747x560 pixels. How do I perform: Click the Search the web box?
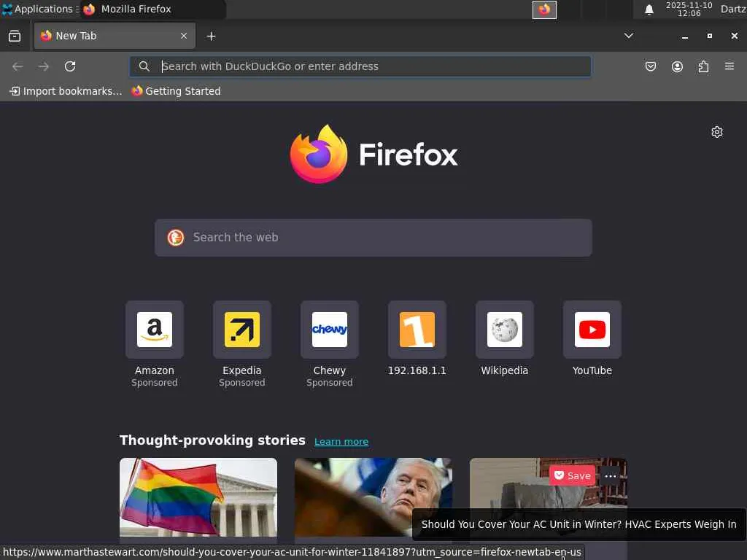tap(373, 238)
